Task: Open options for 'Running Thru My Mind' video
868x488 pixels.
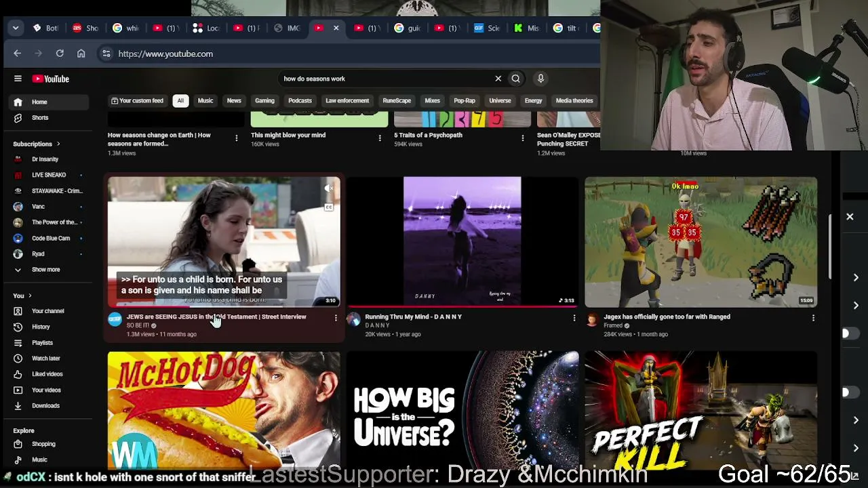Action: (574, 318)
